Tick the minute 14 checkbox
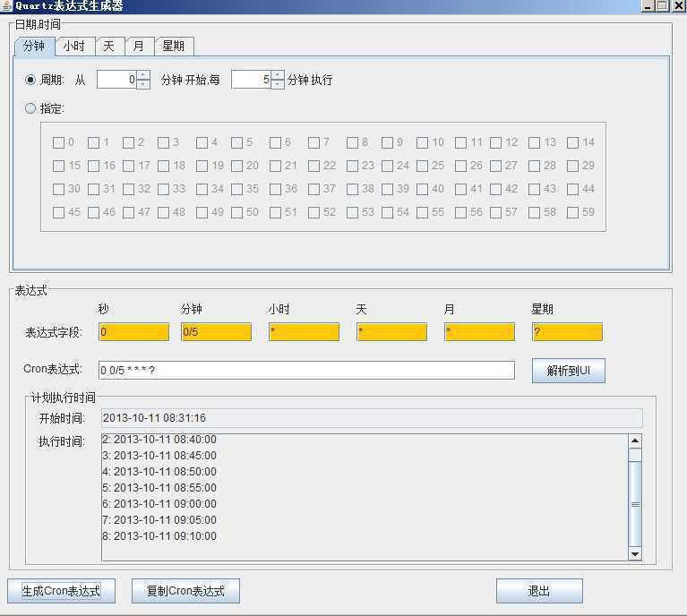Screen dimensions: 687x616 [572, 142]
